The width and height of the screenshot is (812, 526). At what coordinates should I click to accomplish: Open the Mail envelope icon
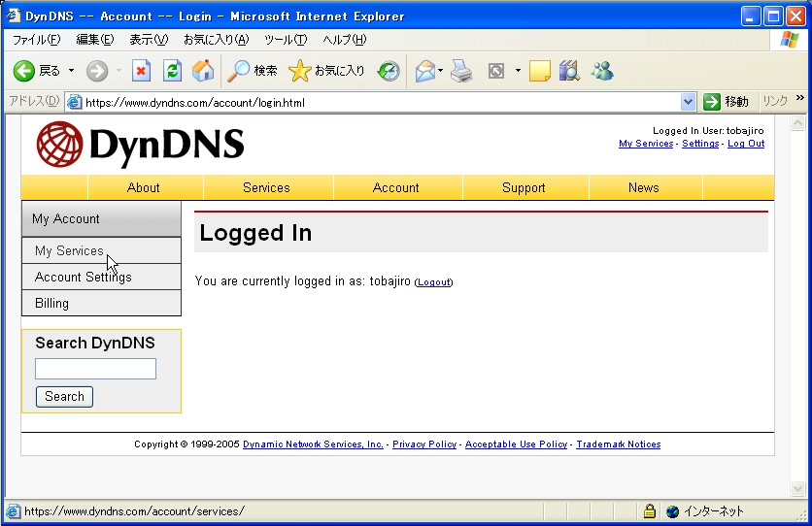click(425, 71)
